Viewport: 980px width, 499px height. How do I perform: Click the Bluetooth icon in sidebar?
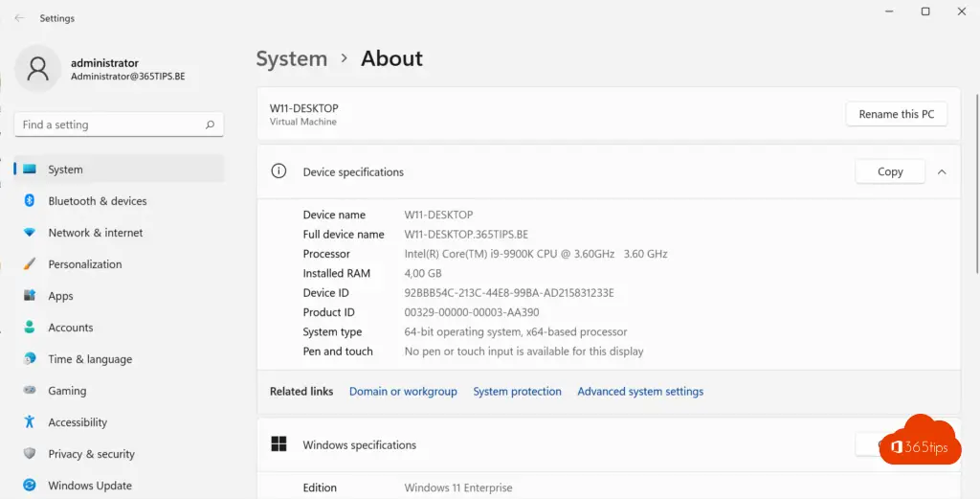coord(30,201)
